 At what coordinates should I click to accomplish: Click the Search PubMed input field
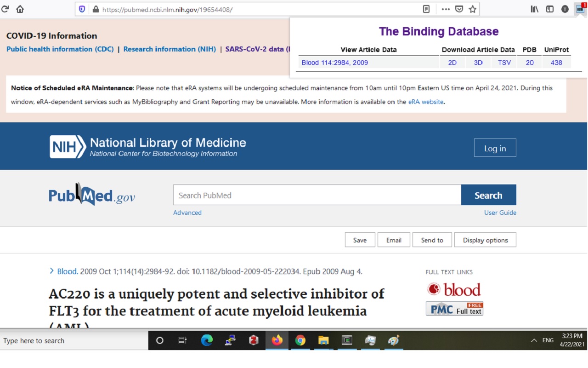[x=317, y=195]
